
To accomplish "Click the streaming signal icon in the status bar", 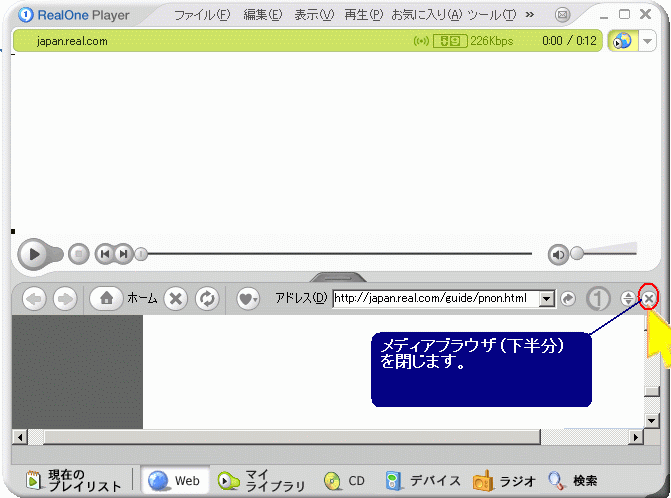I will tap(421, 41).
